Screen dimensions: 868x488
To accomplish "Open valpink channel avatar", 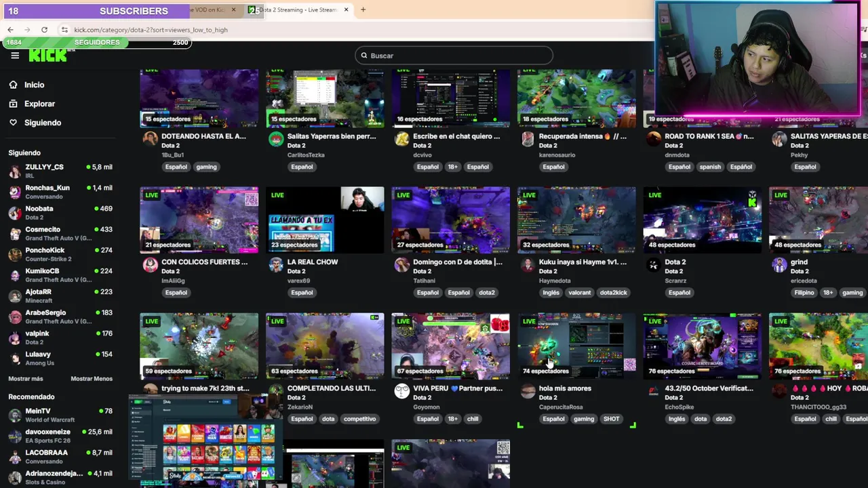I will (x=15, y=338).
